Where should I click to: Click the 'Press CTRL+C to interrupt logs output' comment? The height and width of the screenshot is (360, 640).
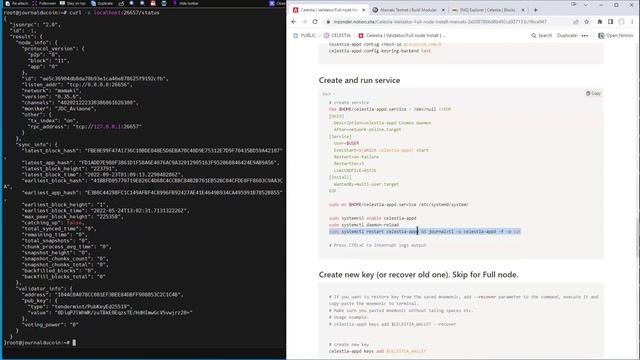click(378, 245)
